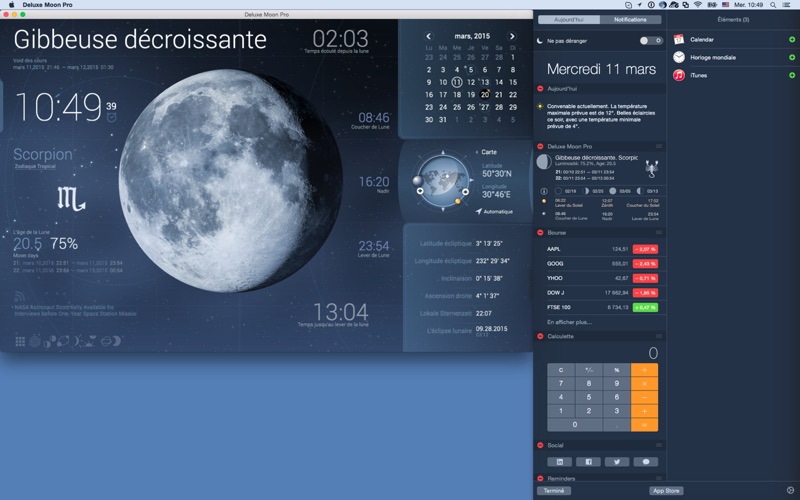Screen dimensions: 800x500
Task: Share via the Facebook button
Action: click(x=588, y=462)
